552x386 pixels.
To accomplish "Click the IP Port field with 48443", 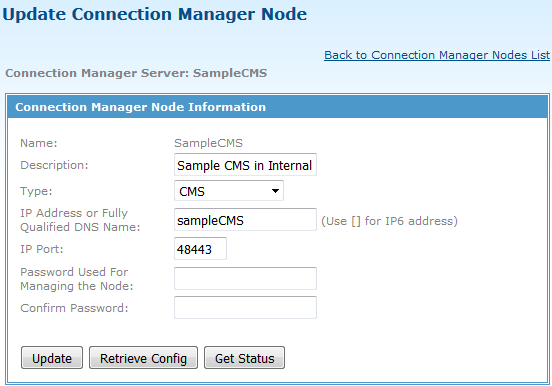I will pyautogui.click(x=200, y=249).
